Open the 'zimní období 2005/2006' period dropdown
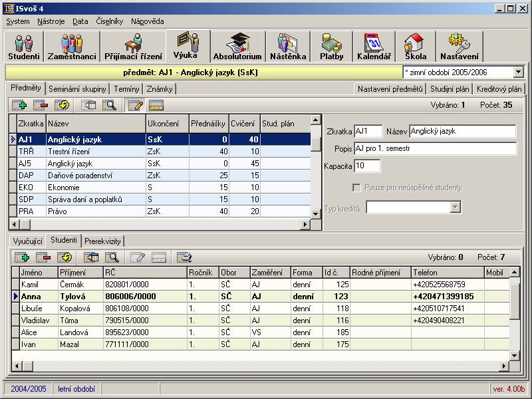This screenshot has width=532, height=399. (518, 72)
